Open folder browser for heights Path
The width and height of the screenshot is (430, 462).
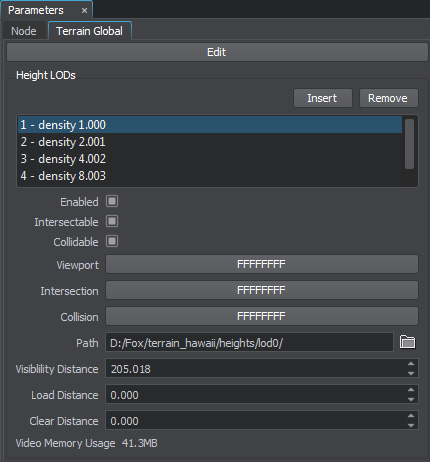tap(407, 342)
